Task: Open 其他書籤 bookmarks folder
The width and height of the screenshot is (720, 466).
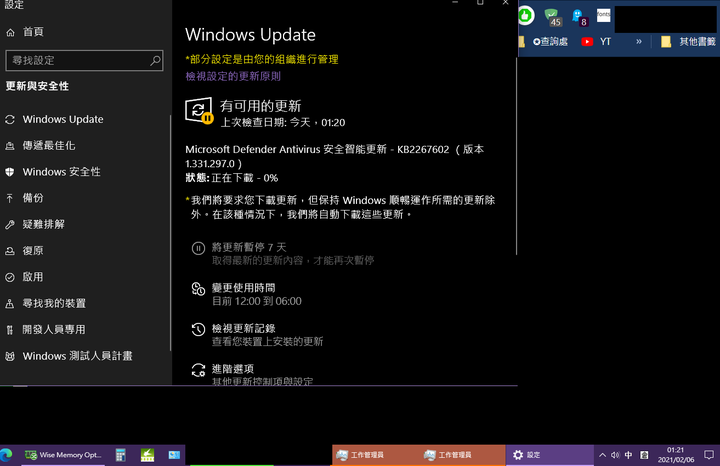Action: [x=688, y=42]
